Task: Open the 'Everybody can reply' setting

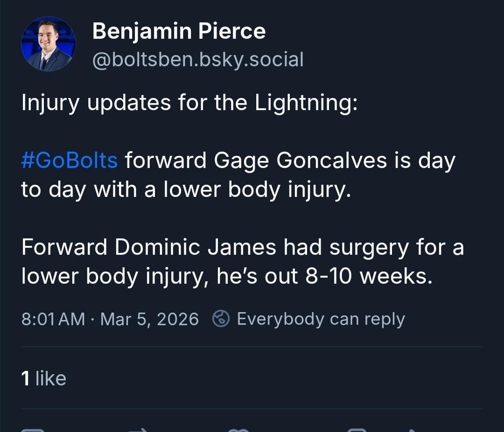Action: (x=320, y=319)
